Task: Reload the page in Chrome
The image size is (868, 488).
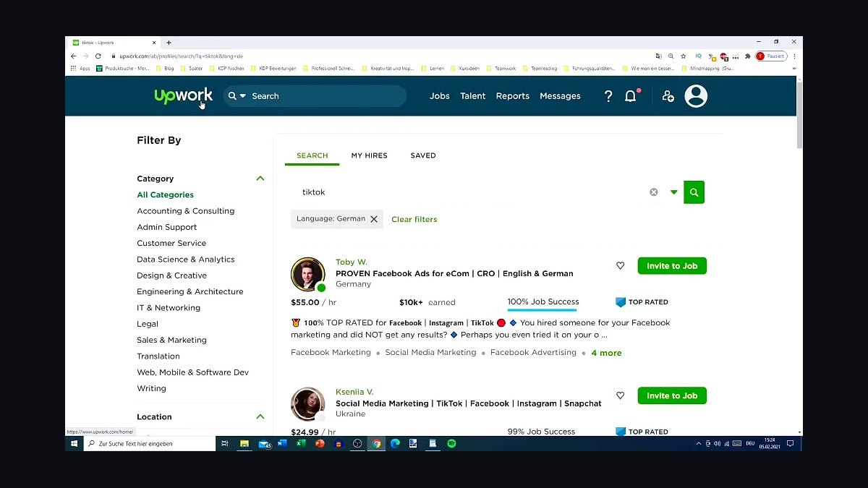Action: click(x=98, y=56)
